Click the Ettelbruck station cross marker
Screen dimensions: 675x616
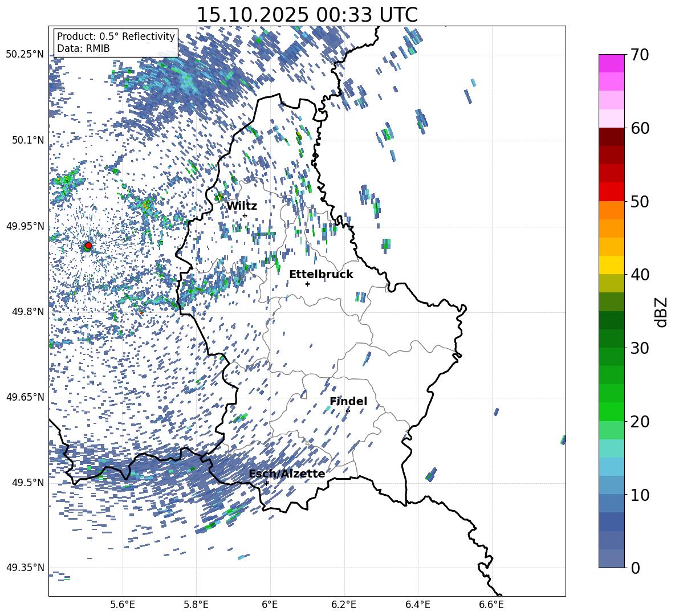307,284
